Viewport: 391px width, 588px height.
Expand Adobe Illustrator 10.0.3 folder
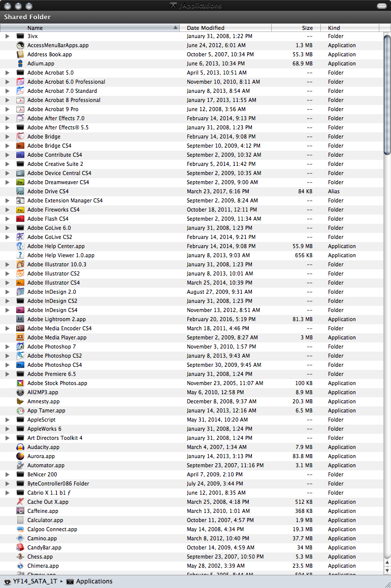point(7,264)
